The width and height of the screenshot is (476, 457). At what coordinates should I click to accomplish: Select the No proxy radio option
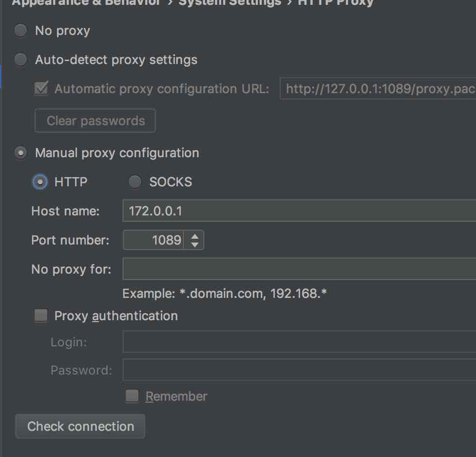(x=21, y=31)
